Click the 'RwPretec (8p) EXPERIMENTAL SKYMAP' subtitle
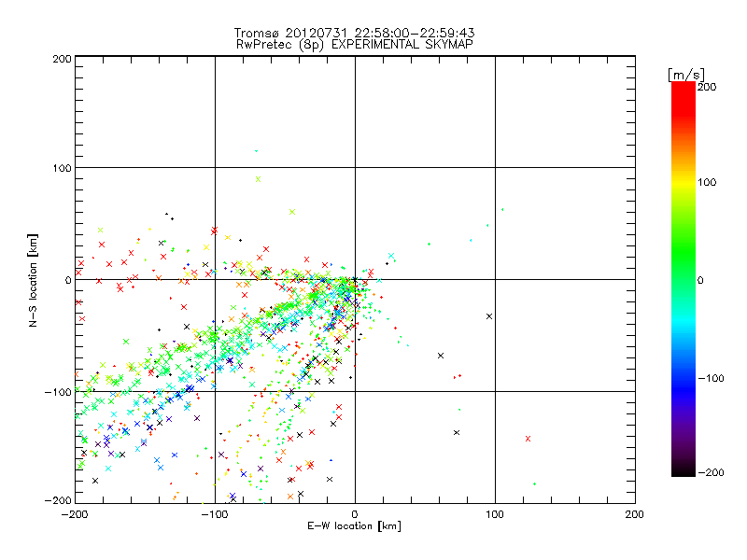 (354, 44)
